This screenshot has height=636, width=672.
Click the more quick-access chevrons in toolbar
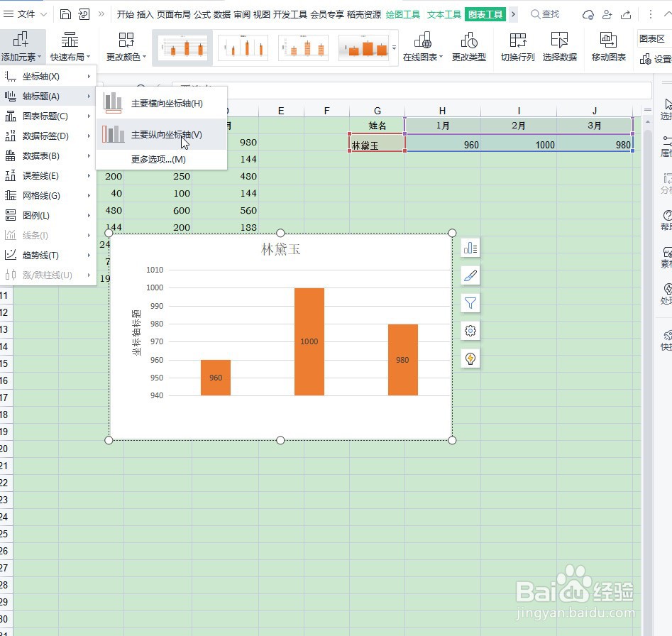tap(101, 14)
